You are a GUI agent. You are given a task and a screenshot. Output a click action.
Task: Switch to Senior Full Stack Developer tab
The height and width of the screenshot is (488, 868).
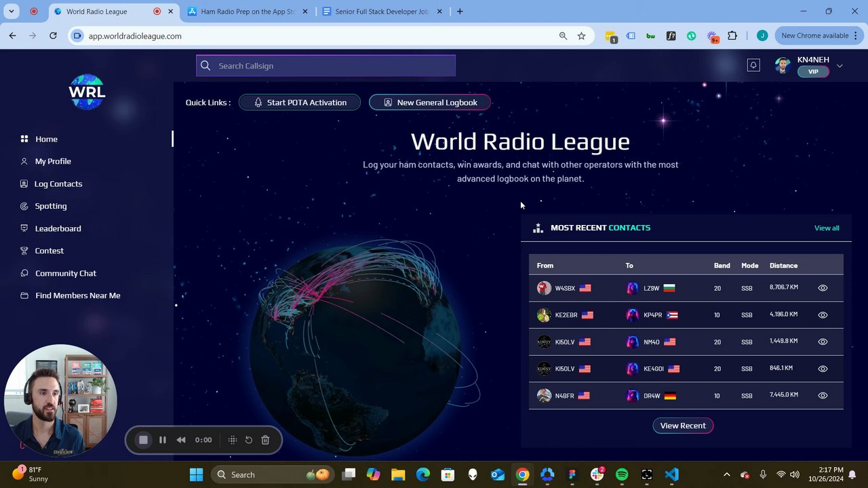(x=383, y=12)
